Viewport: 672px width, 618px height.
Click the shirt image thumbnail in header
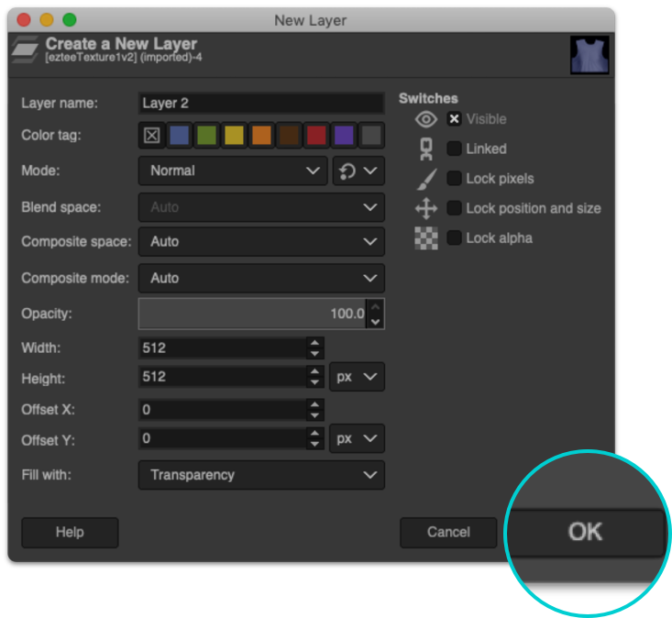coord(589,55)
